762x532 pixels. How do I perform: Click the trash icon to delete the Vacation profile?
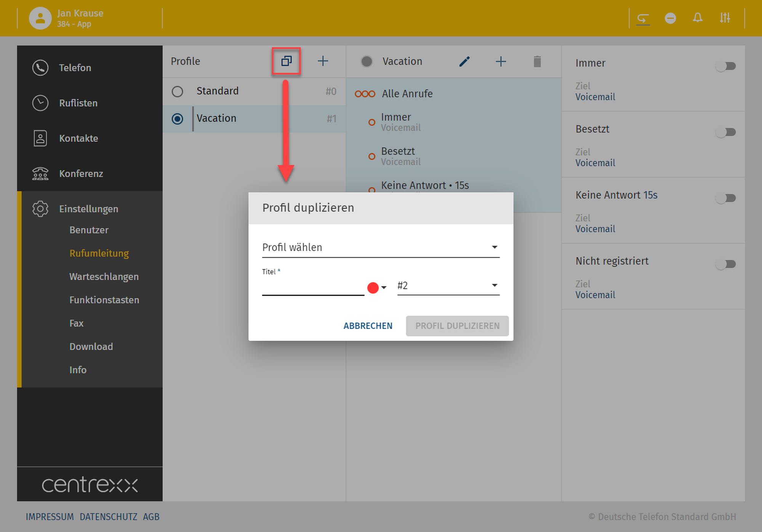coord(537,61)
